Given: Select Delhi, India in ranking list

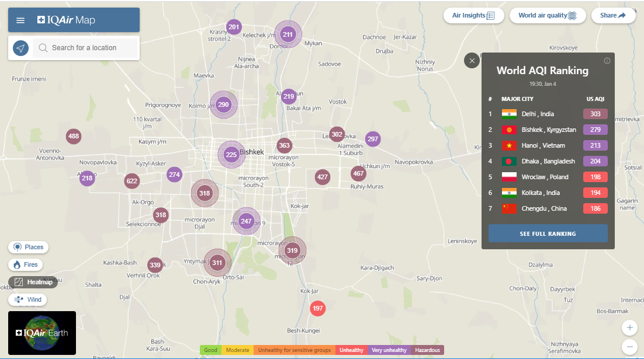Looking at the screenshot, I should coord(538,114).
